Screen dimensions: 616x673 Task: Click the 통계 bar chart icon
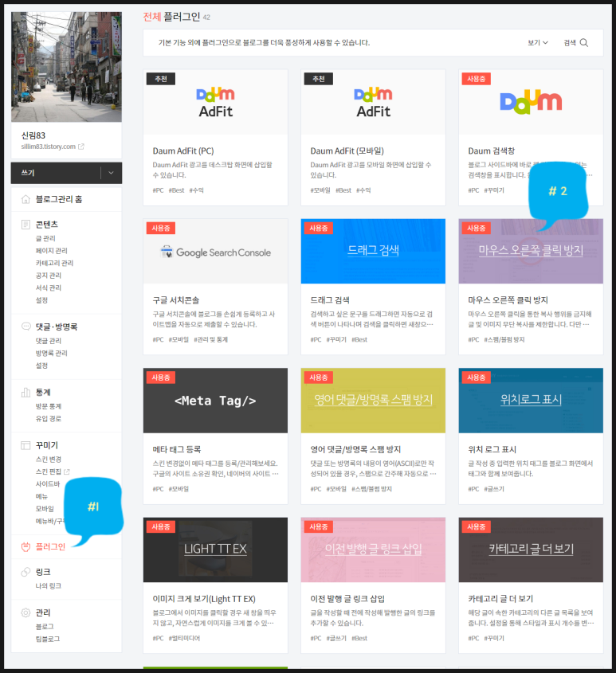coord(26,393)
